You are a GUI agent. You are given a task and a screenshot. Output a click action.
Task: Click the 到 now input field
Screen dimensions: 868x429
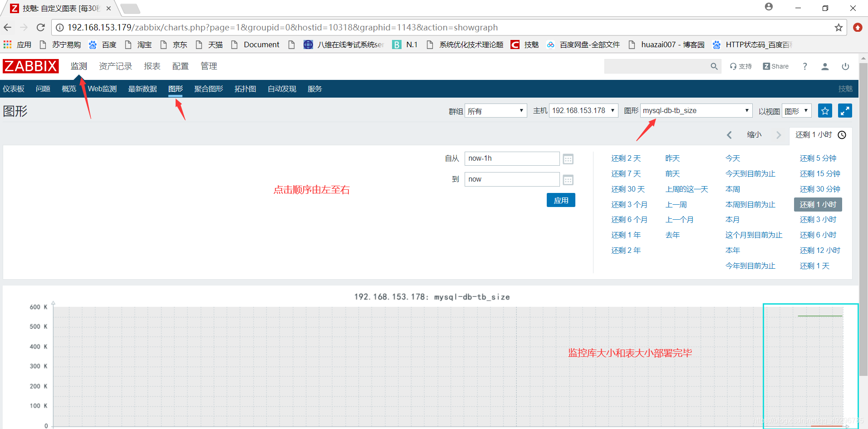[512, 179]
